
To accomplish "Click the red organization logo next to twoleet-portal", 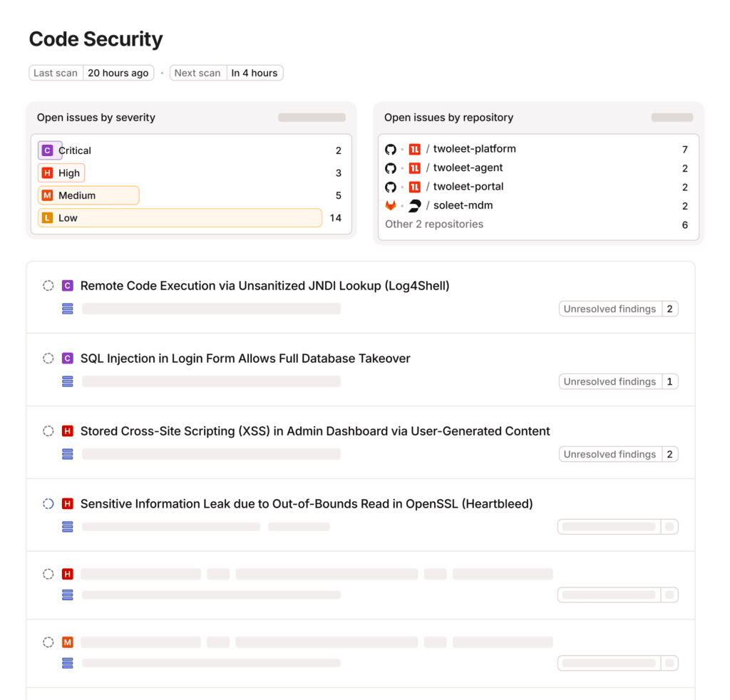I will pos(414,187).
